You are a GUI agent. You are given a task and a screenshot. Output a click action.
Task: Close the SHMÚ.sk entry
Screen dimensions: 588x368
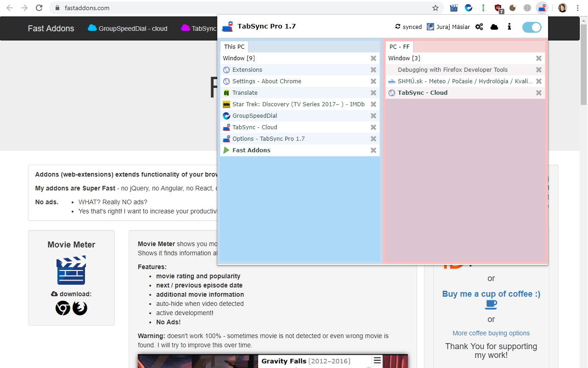click(x=539, y=81)
